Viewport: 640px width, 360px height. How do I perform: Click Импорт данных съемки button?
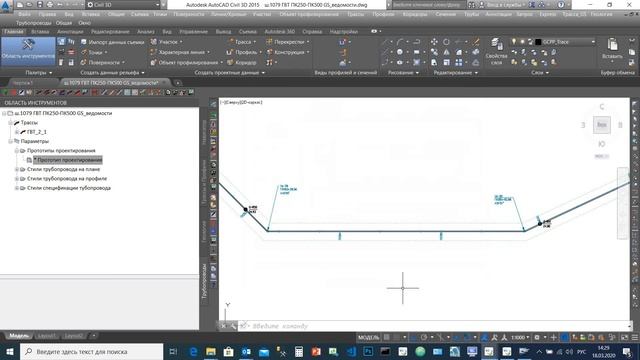(112, 42)
